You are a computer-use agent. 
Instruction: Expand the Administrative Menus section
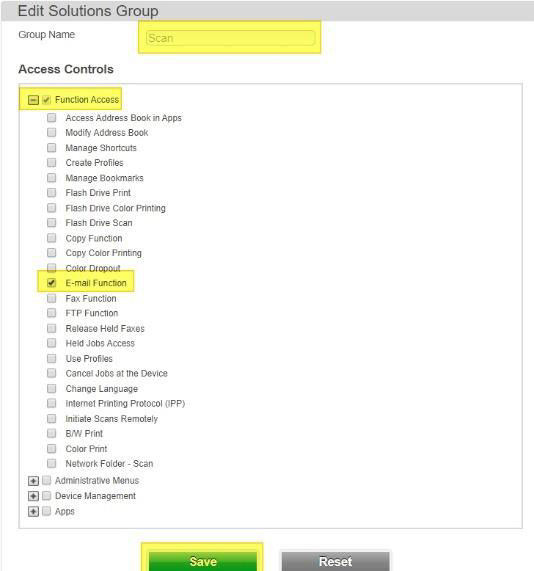tap(33, 481)
